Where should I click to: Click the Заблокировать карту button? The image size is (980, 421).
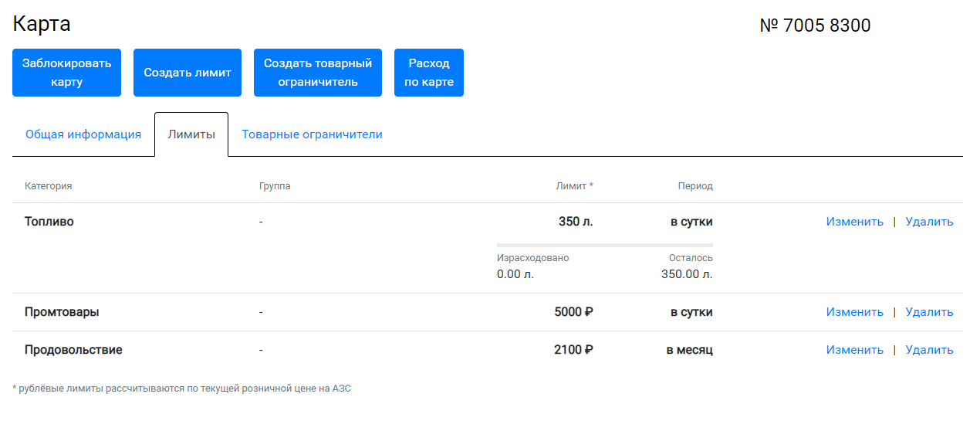[x=66, y=73]
